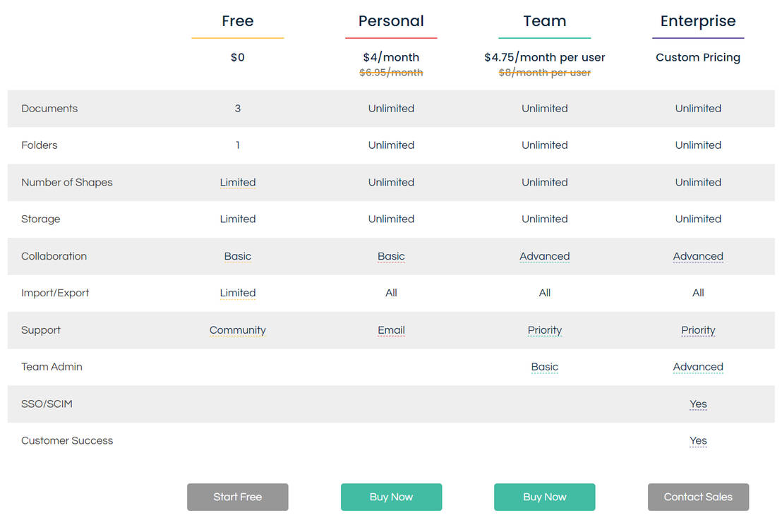The width and height of the screenshot is (782, 532).
Task: Click the Community support link
Action: pyautogui.click(x=237, y=330)
